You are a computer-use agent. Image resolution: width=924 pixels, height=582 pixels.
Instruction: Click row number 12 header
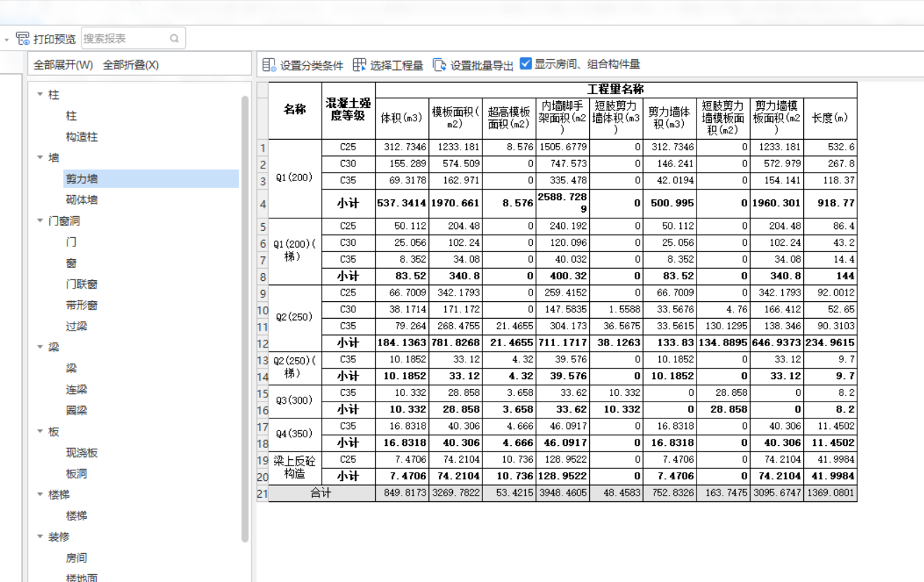263,343
